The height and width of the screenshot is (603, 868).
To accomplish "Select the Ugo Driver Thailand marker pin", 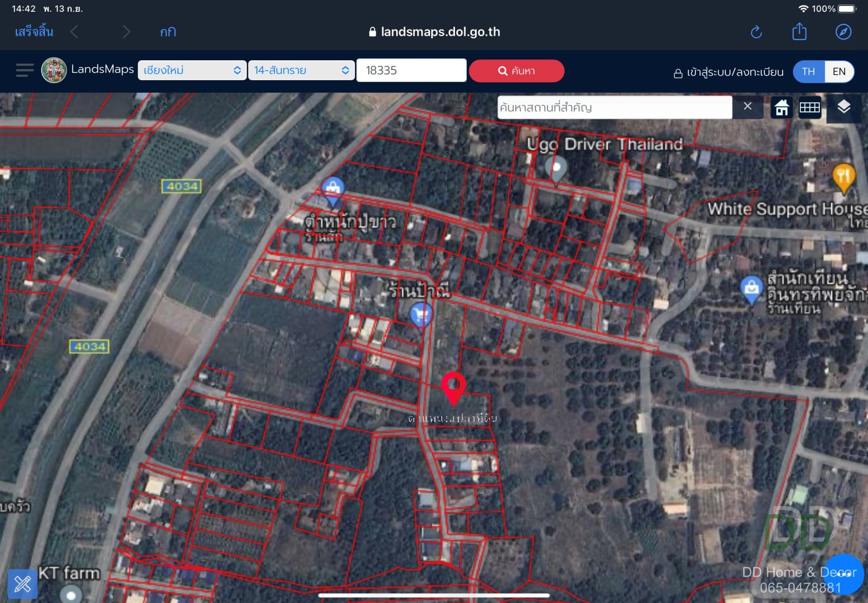I will click(x=556, y=170).
